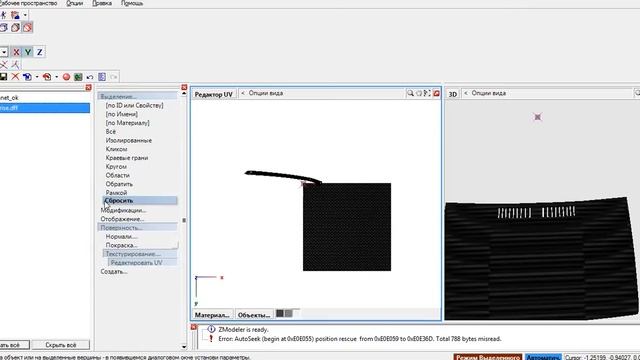Click the Обратить command
Viewport: 640px width, 360px height.
coord(119,184)
